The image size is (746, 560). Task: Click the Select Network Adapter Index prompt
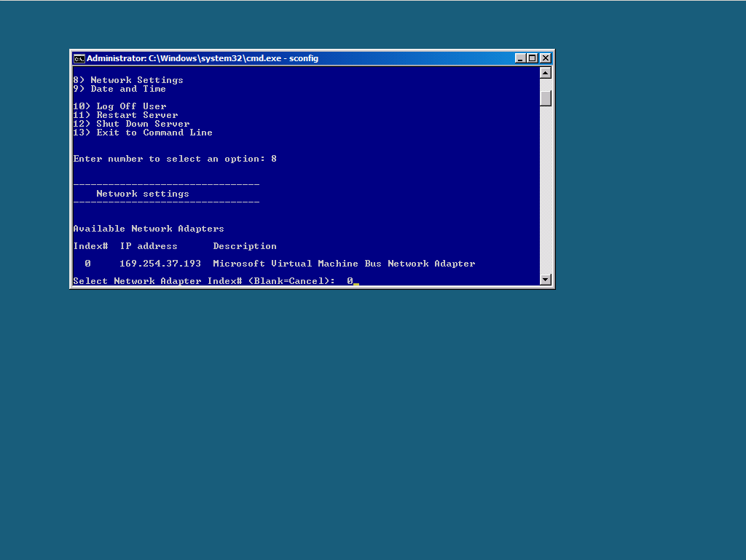click(x=204, y=281)
